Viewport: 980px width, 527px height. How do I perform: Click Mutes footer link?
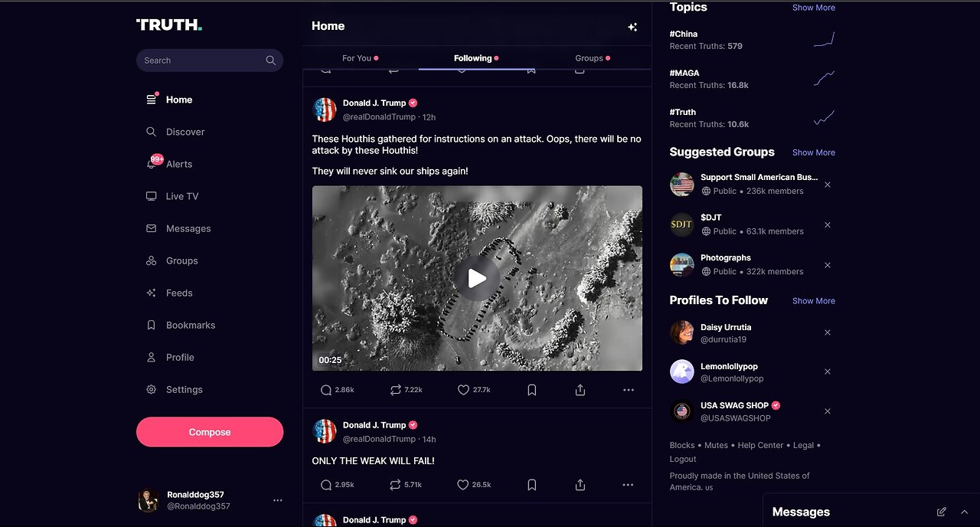[717, 445]
